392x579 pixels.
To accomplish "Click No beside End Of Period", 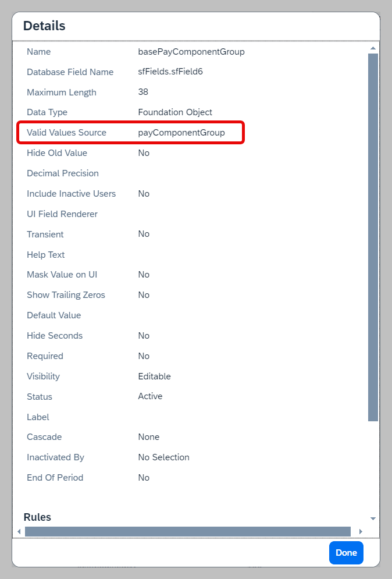I will coord(144,477).
